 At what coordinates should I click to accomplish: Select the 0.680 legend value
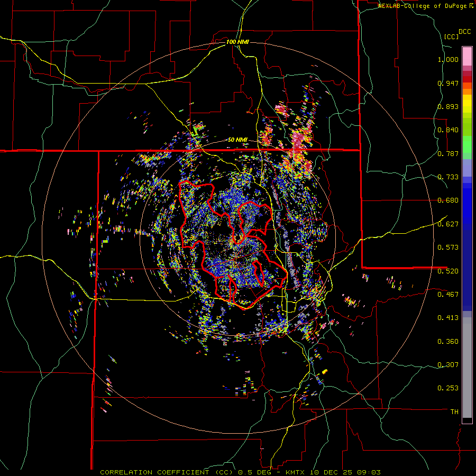click(448, 200)
